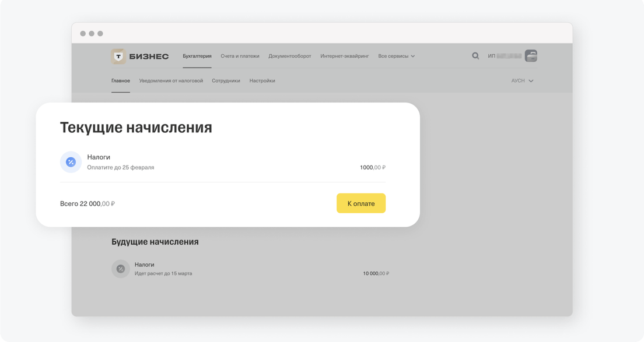
Task: Click the yellow К оплате button
Action: pyautogui.click(x=361, y=203)
